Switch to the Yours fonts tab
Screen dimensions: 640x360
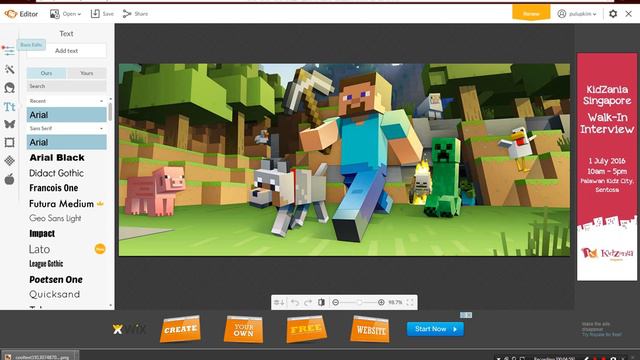[x=87, y=73]
